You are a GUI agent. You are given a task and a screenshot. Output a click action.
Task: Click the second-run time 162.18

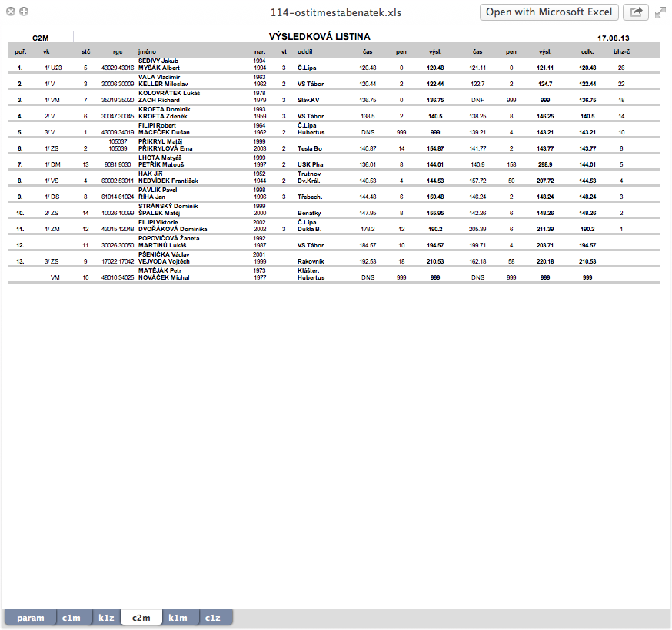click(x=477, y=261)
